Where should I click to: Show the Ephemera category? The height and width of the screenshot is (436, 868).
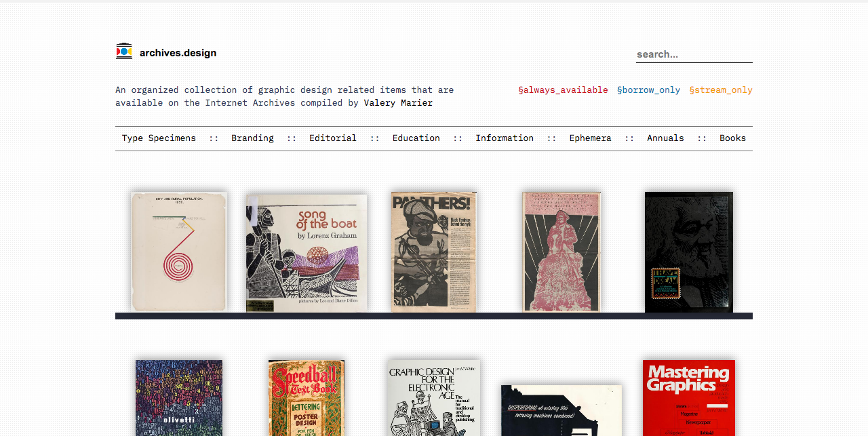(590, 138)
